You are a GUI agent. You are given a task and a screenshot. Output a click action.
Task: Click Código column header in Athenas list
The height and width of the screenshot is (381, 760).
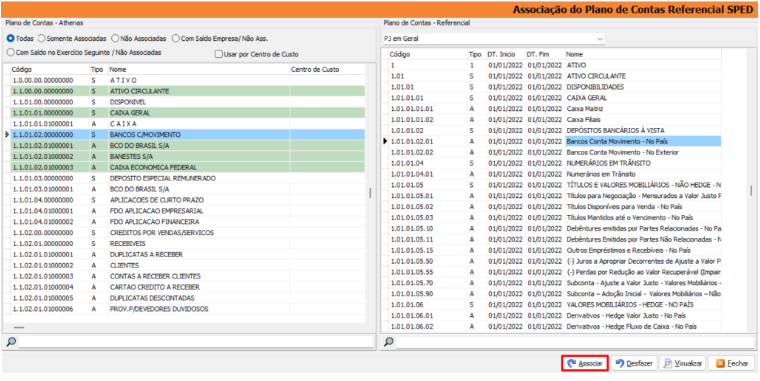(x=50, y=69)
